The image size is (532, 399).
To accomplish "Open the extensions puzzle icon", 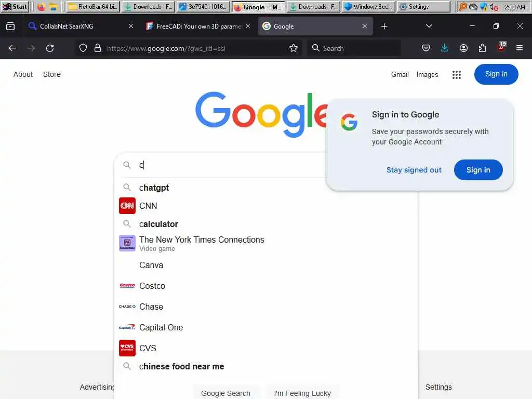I will point(482,48).
